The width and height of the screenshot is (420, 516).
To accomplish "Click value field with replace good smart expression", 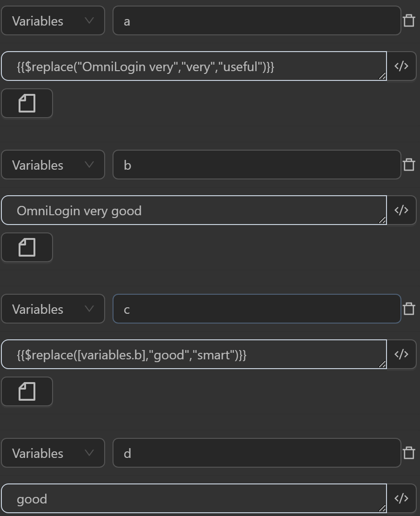I will pos(193,355).
